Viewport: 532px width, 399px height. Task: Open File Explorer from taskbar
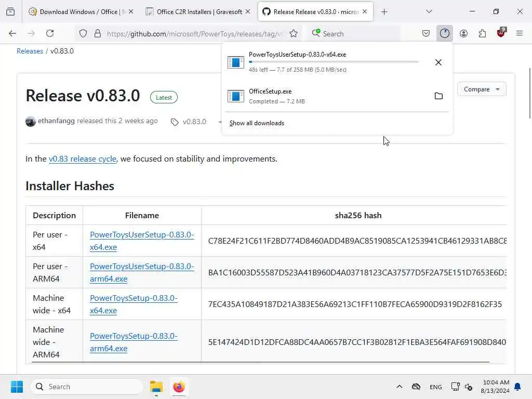156,387
